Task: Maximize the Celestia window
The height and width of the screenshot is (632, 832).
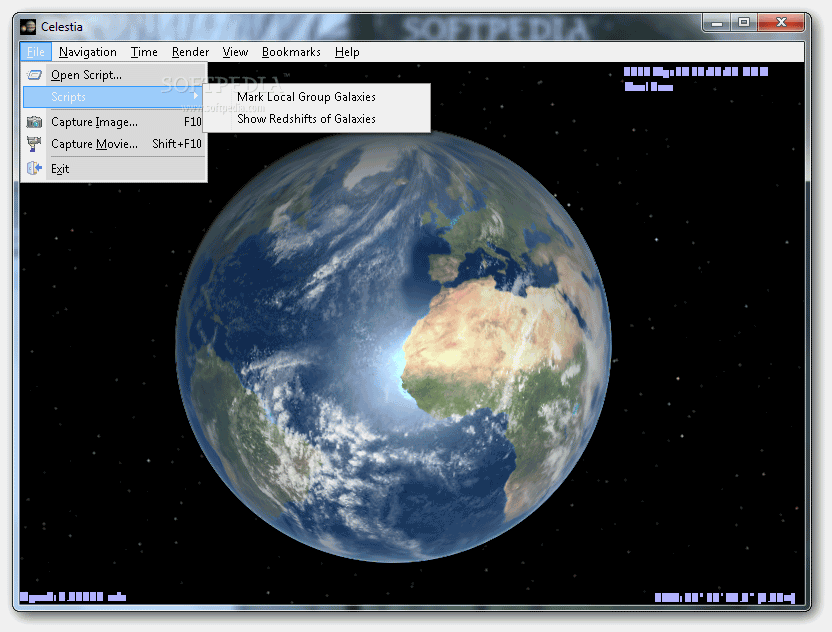Action: (x=744, y=22)
